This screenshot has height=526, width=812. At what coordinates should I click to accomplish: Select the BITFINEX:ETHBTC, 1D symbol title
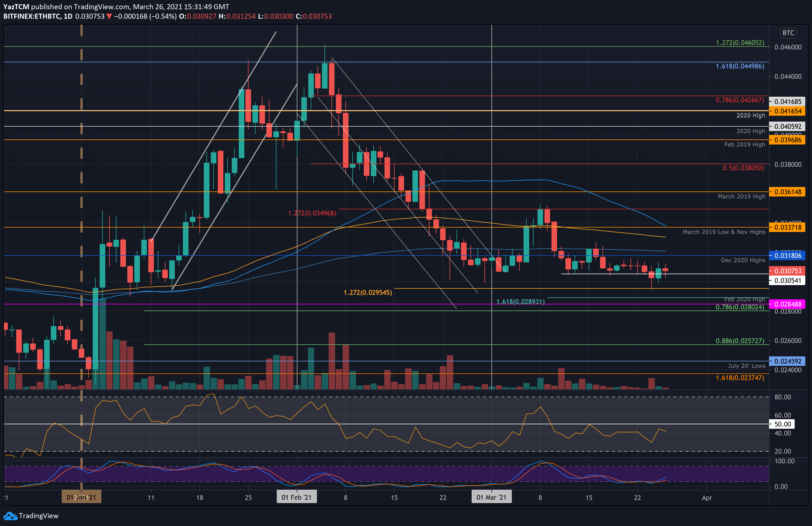(x=38, y=16)
